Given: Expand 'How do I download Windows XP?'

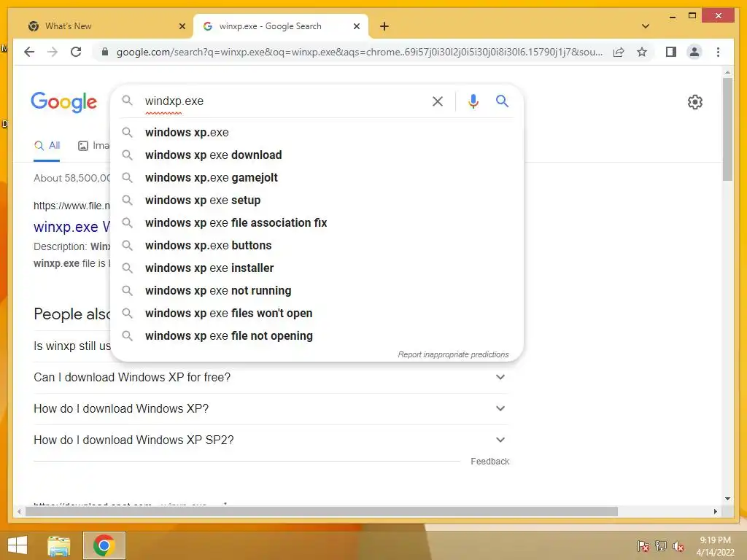Looking at the screenshot, I should (x=270, y=408).
